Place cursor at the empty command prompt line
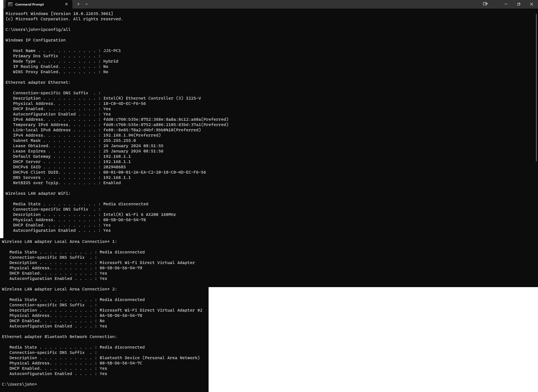Viewport: 538px width, 392px height. pos(39,384)
